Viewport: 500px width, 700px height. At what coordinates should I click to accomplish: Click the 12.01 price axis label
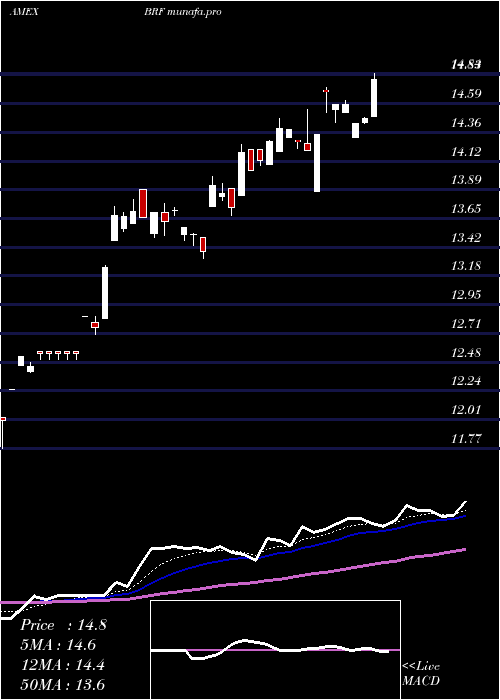tap(467, 410)
